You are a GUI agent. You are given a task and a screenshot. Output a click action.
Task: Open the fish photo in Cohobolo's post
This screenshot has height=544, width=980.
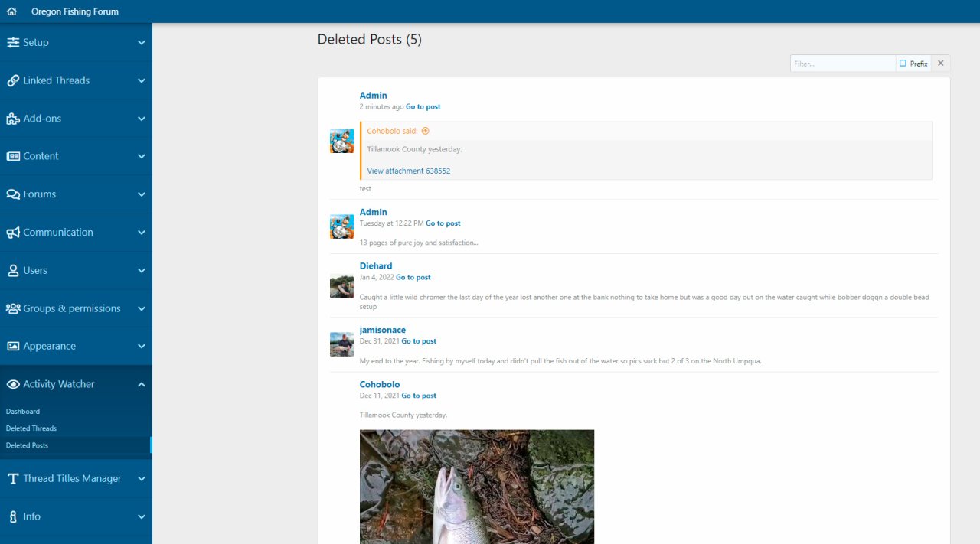click(477, 486)
